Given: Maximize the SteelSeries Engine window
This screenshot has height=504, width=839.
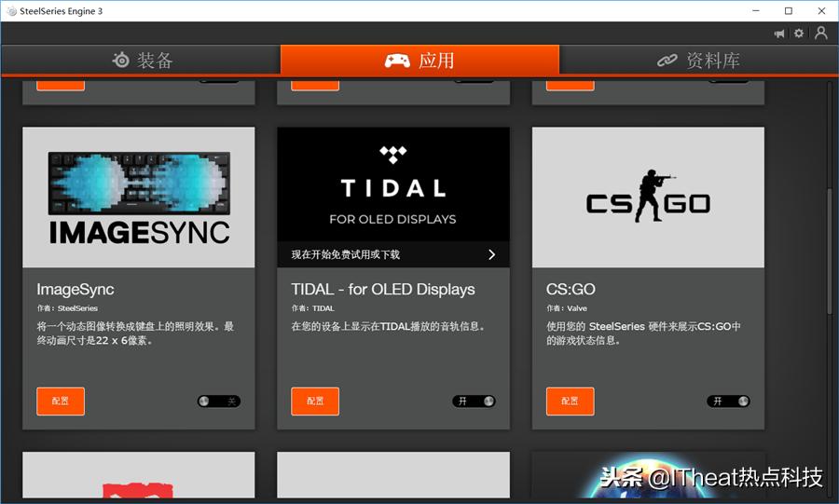Looking at the screenshot, I should coord(788,10).
